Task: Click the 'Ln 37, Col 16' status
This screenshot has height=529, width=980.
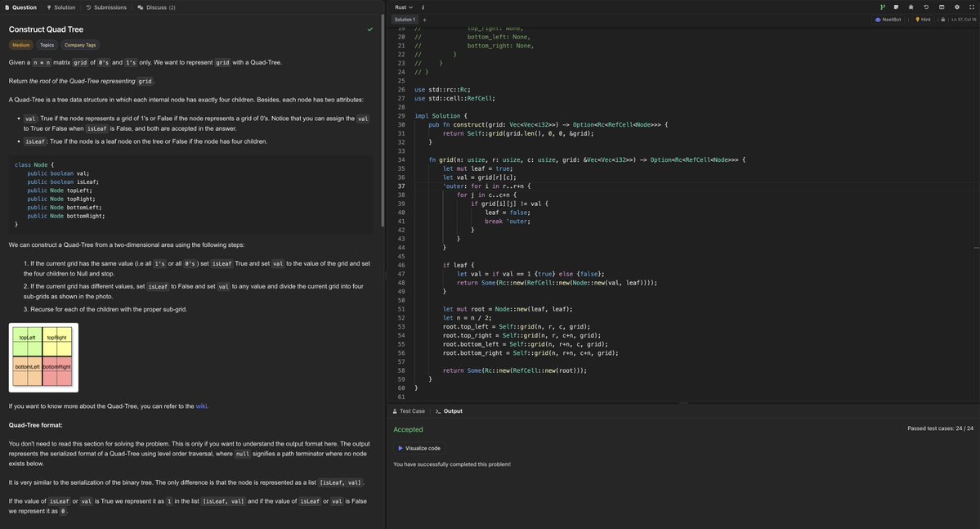Action: (x=963, y=20)
